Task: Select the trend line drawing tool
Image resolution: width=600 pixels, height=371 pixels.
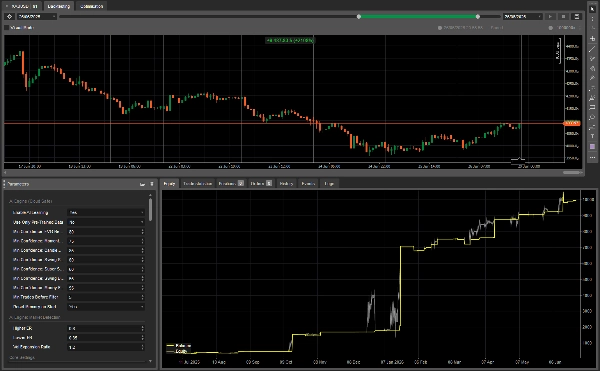Action: [592, 49]
